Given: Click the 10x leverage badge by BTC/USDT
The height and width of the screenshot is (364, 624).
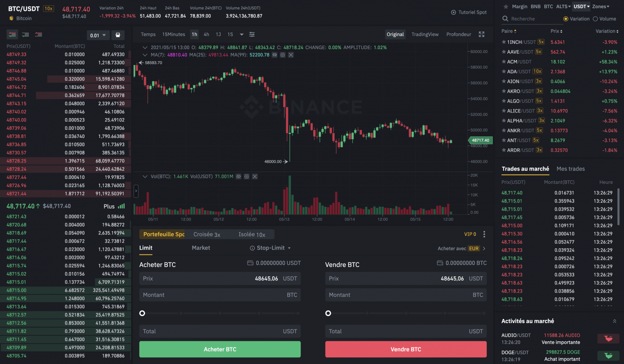Looking at the screenshot, I should (x=49, y=9).
